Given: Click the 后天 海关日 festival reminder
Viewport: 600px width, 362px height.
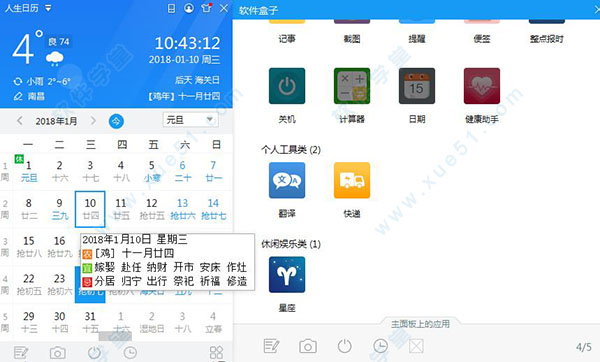Looking at the screenshot, I should 197,80.
